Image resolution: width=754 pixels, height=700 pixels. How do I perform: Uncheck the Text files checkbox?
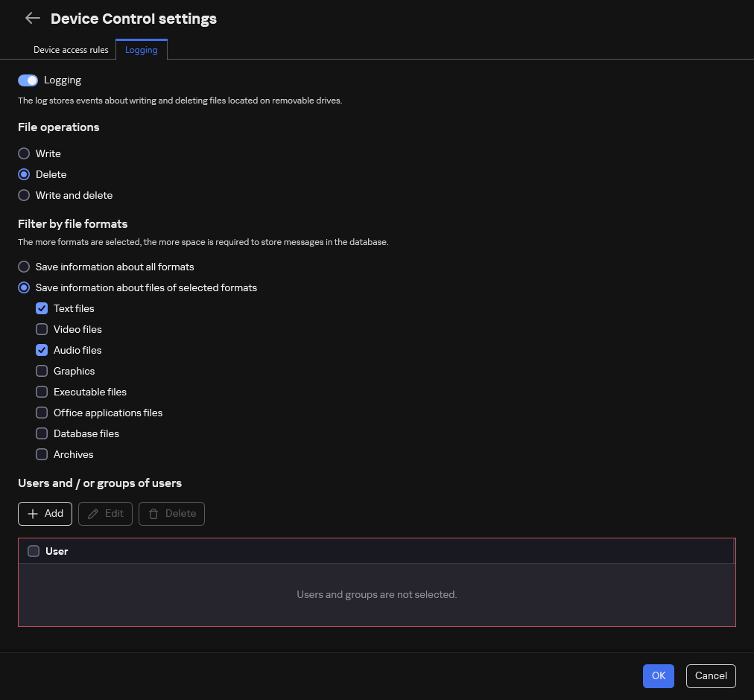(x=42, y=308)
